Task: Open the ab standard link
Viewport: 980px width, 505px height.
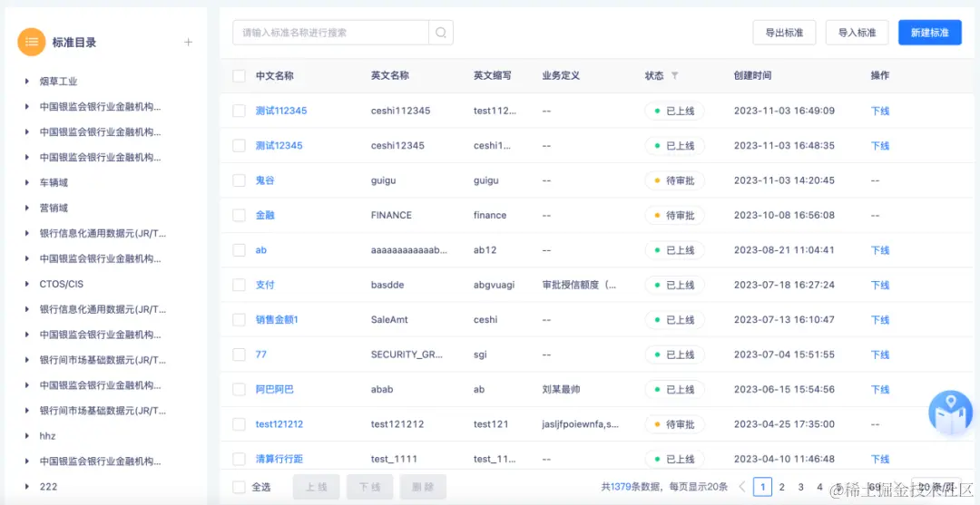Action: pyautogui.click(x=261, y=250)
